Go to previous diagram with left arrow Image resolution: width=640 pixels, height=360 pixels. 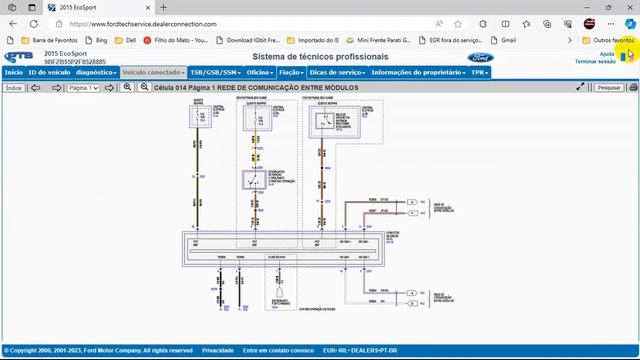pyautogui.click(x=36, y=88)
